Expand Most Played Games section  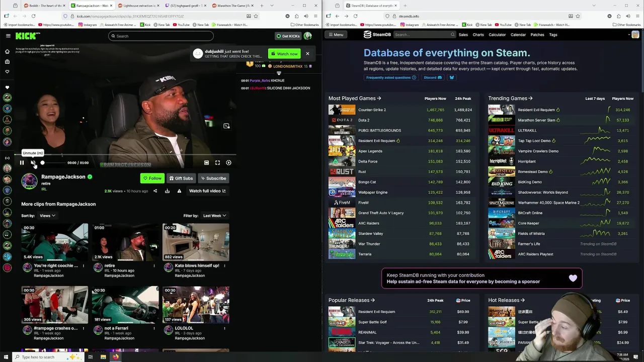coord(355,99)
